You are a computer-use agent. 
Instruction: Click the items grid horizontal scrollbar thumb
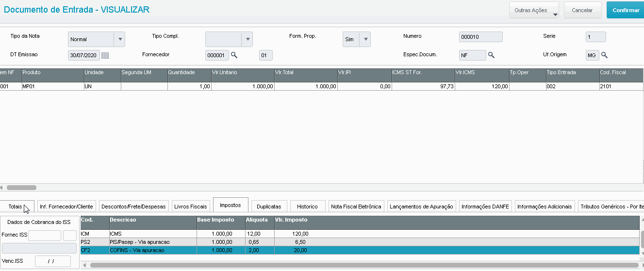21,187
